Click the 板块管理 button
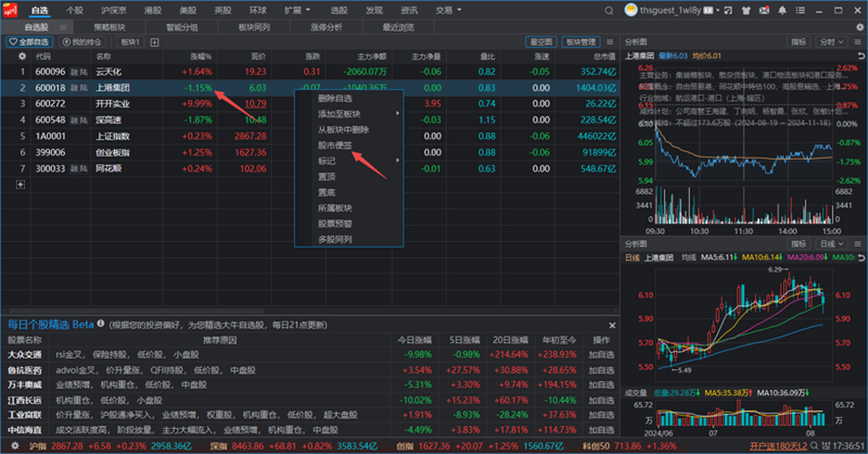Screen dimensions: 868x454 pos(582,42)
